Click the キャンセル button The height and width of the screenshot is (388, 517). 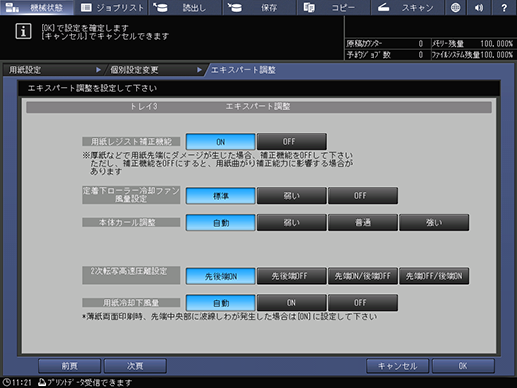397,366
